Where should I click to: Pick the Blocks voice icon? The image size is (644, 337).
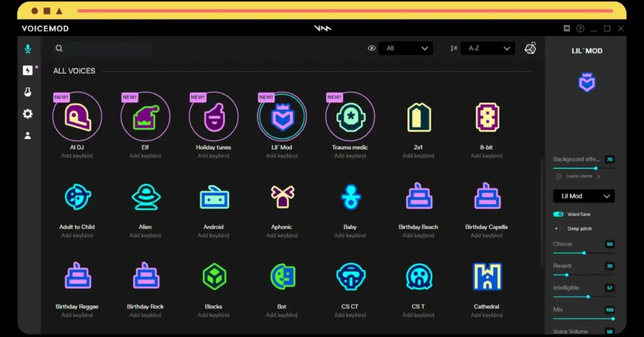click(214, 276)
